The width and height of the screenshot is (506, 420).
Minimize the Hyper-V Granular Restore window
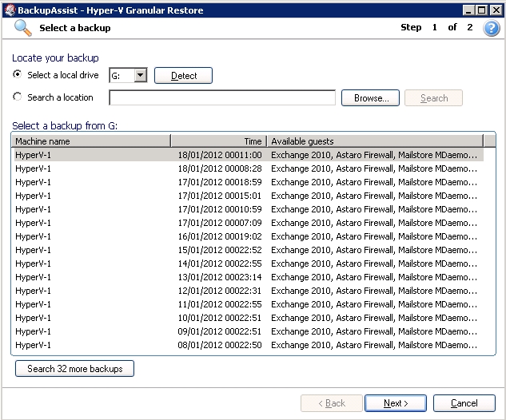[468, 10]
